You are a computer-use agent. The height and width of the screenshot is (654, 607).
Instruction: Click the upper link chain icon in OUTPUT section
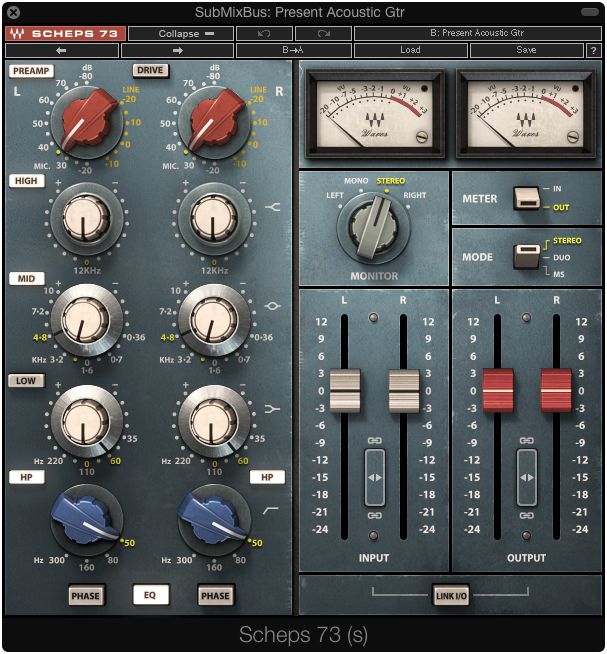pyautogui.click(x=526, y=440)
